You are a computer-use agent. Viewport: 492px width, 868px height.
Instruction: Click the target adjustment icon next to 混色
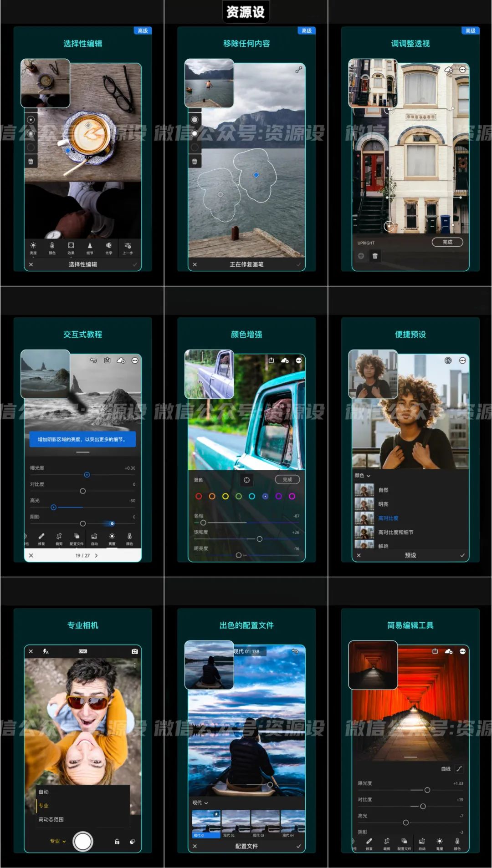click(246, 480)
